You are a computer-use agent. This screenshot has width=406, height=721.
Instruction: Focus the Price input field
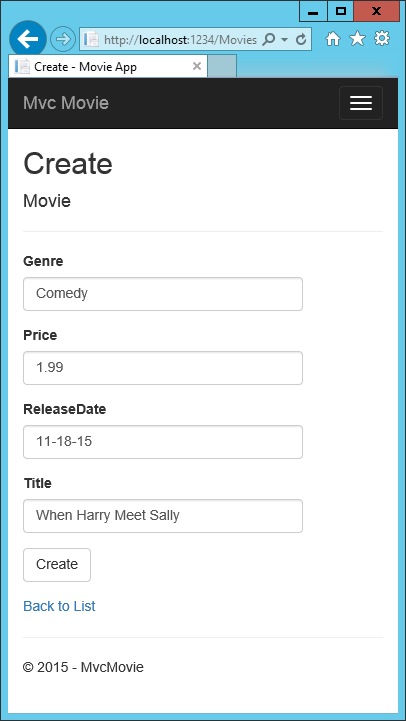pyautogui.click(x=163, y=367)
